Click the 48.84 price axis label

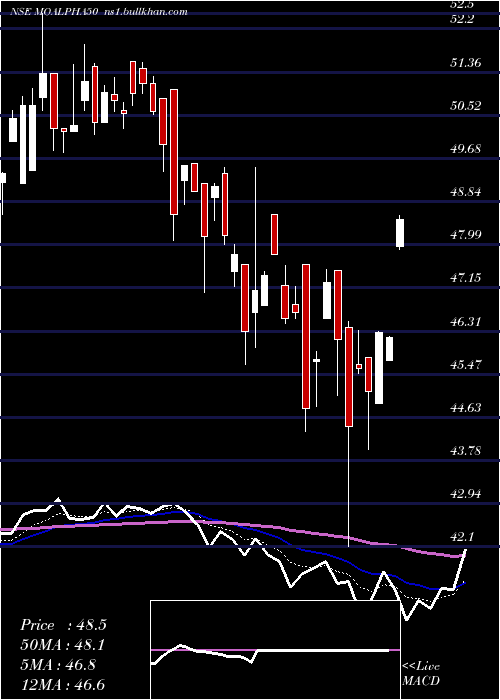pyautogui.click(x=466, y=192)
